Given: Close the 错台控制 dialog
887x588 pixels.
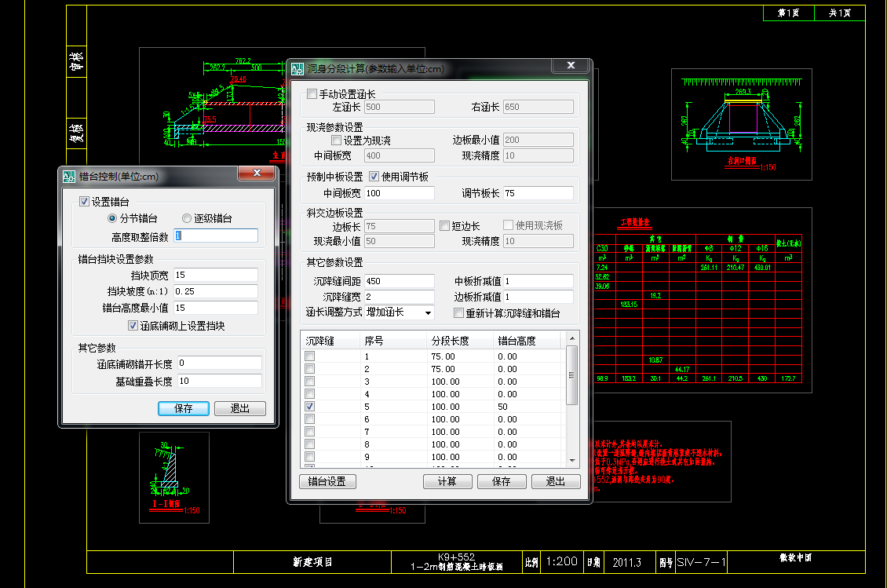Looking at the screenshot, I should (x=257, y=173).
